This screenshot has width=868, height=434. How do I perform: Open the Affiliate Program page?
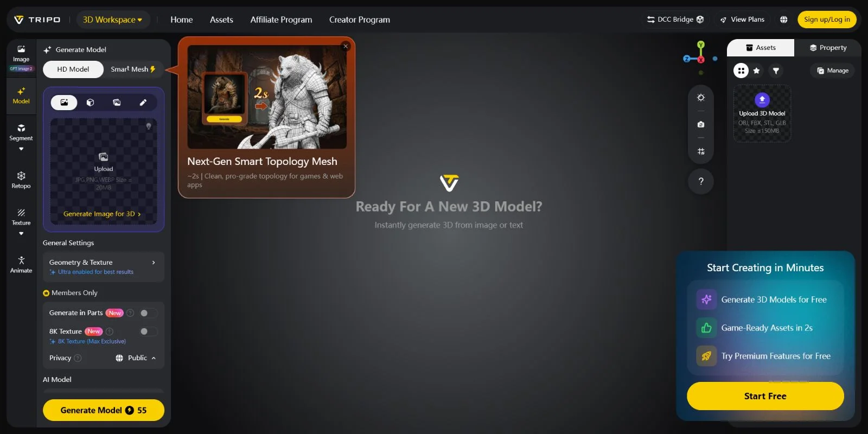[281, 20]
